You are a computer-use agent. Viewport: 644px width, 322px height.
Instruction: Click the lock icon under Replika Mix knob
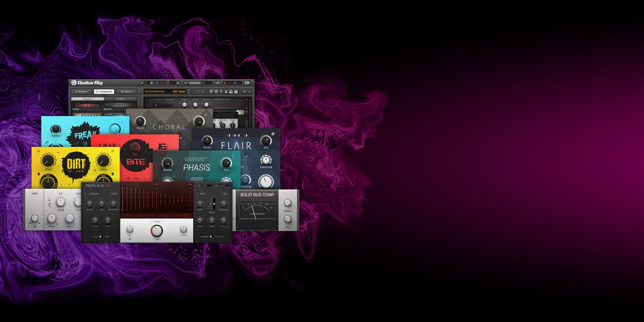[130, 238]
